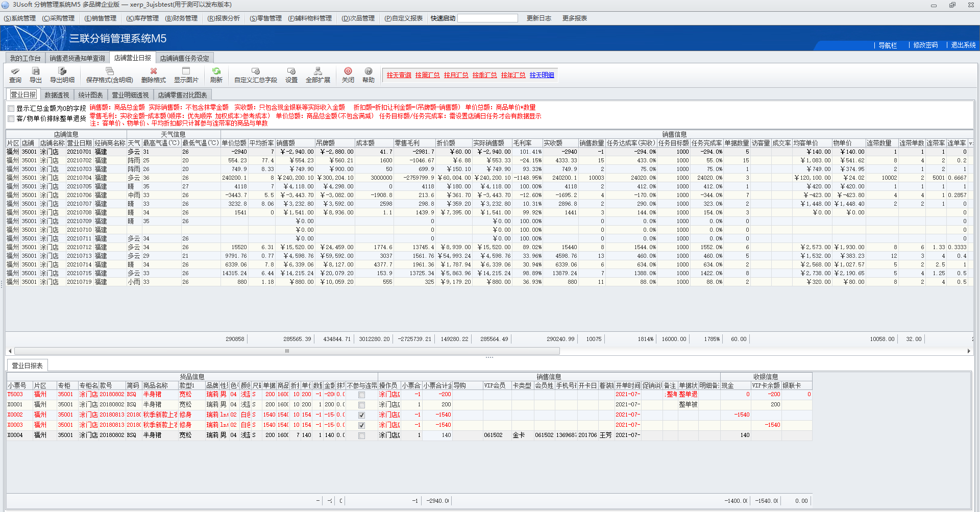
Task: Open the (E)销售管理 menu
Action: 101,18
